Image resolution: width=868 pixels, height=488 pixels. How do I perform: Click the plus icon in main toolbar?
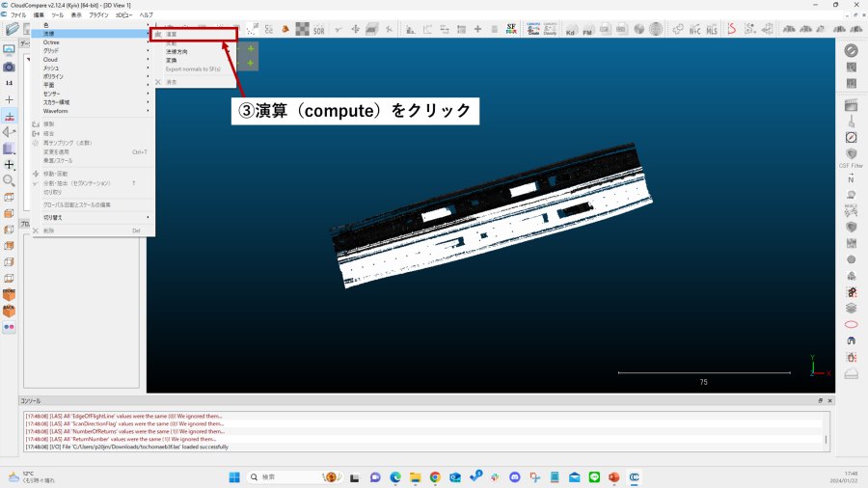(x=477, y=29)
